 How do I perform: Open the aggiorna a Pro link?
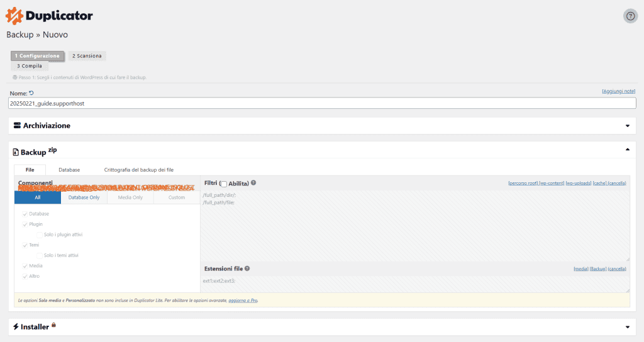(243, 301)
